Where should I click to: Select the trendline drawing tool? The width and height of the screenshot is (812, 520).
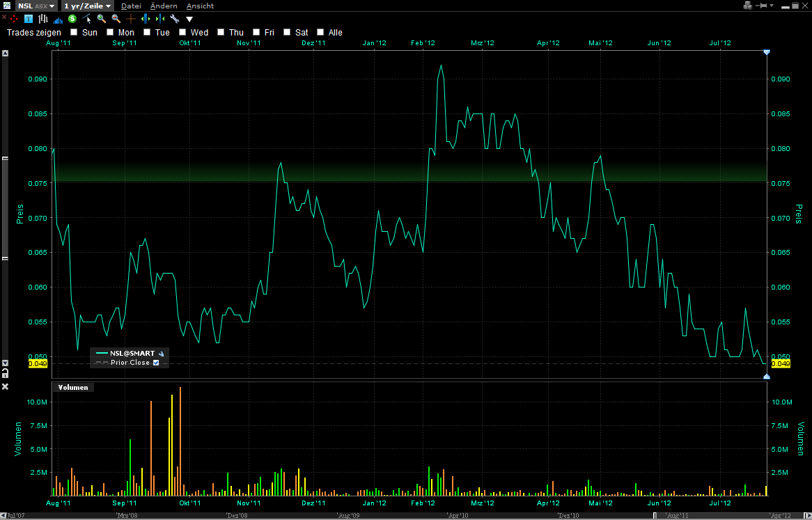[x=85, y=19]
